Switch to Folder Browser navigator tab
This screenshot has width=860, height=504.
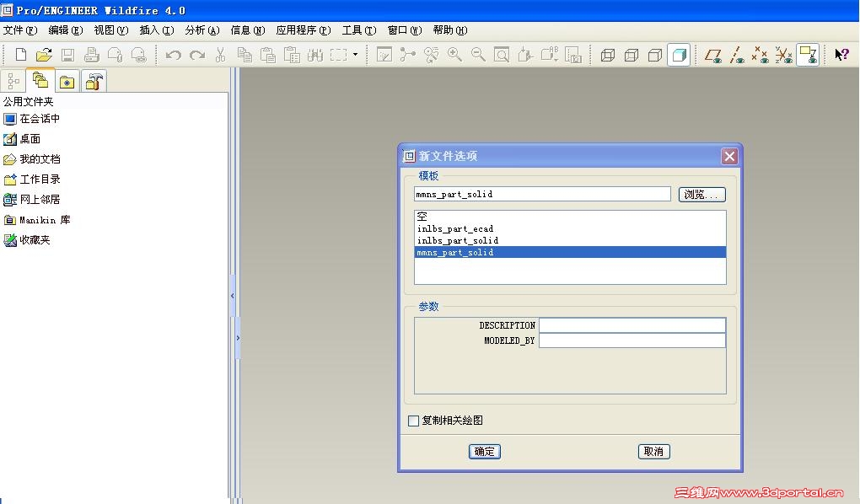(40, 81)
